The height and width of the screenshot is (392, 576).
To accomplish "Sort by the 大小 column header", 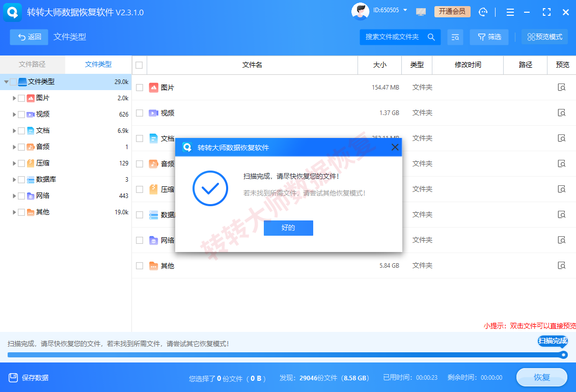I will (x=379, y=65).
